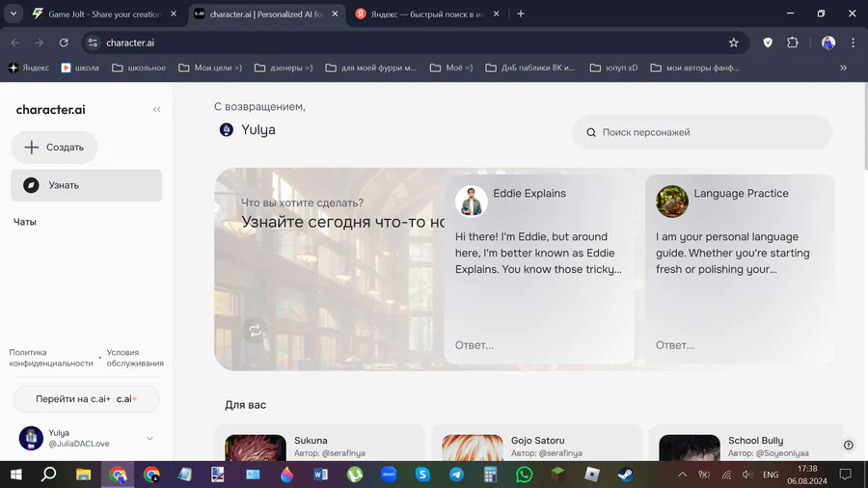This screenshot has height=488, width=868.
Task: Open the Extensions puzzle icon
Action: pyautogui.click(x=793, y=42)
